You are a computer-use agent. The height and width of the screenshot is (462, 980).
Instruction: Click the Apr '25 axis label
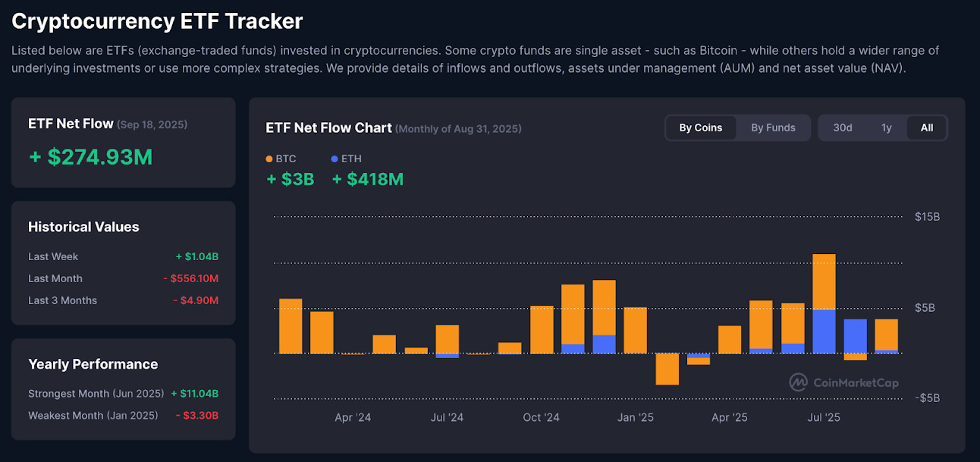pos(730,417)
